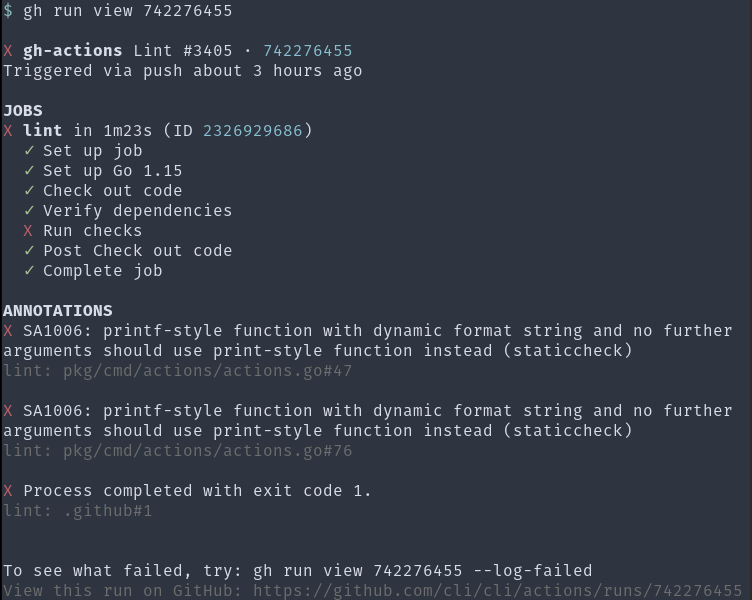
Task: Open the GitHub run URL at the bottom
Action: point(497,591)
